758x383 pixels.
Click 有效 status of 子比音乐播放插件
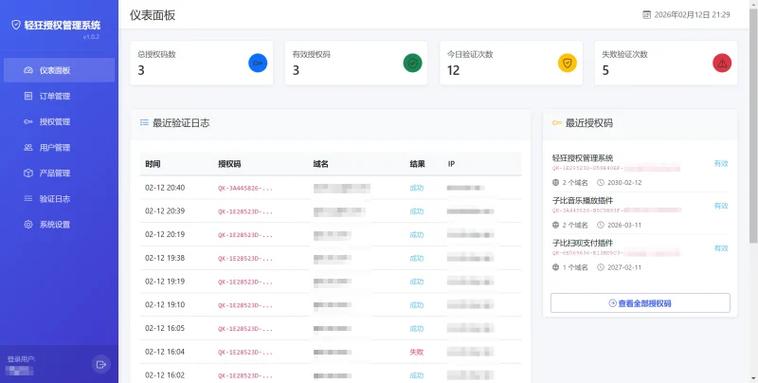721,206
